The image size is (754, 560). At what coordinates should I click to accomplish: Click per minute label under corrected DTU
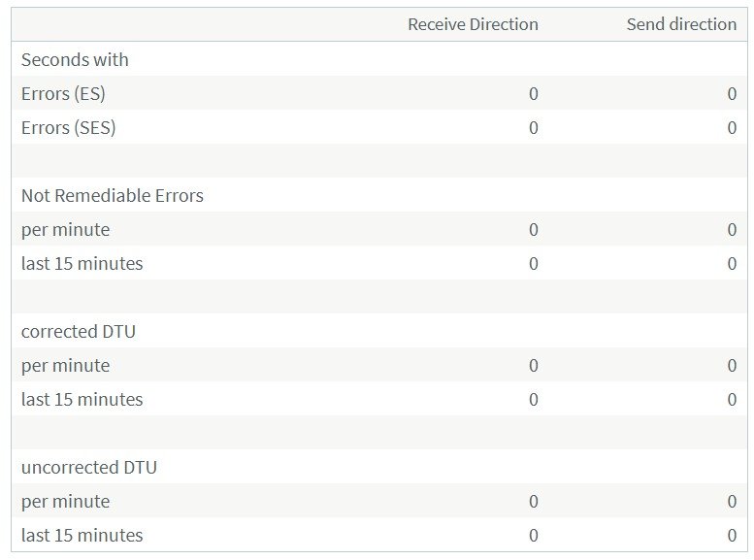click(x=65, y=365)
